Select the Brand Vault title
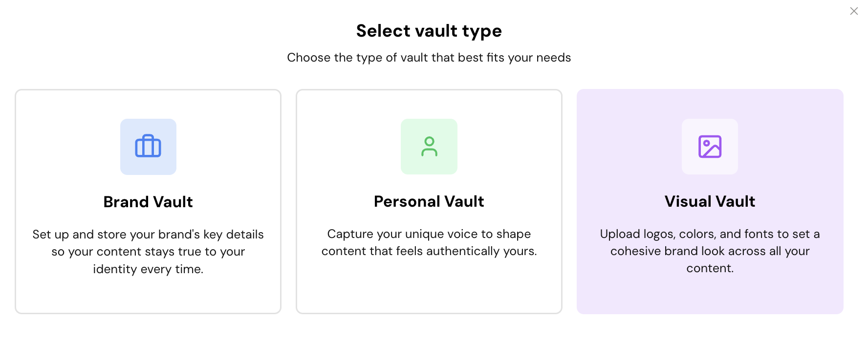868x345 pixels. [148, 202]
